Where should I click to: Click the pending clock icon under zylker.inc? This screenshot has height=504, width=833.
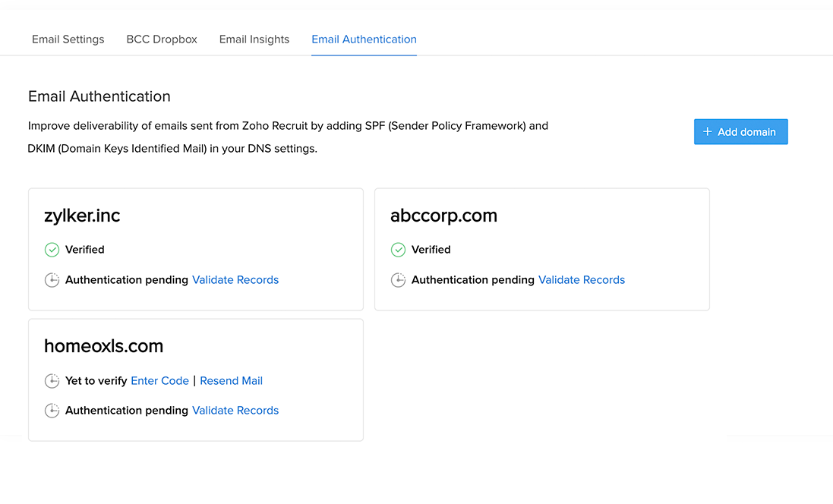click(52, 280)
